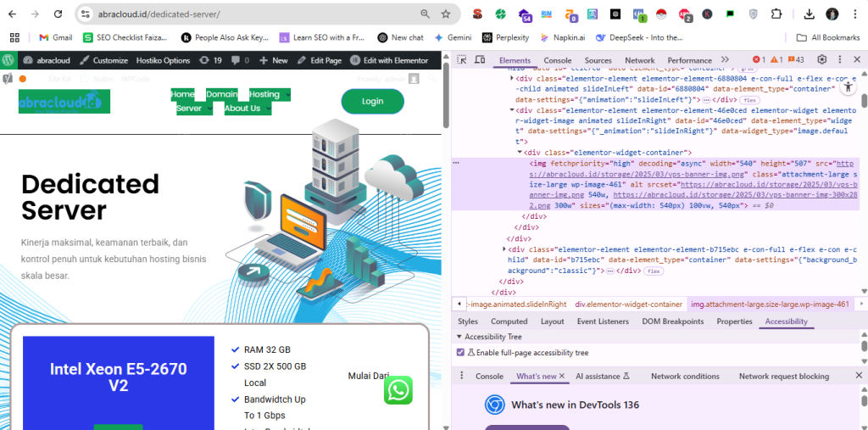The image size is (868, 430).
Task: Open the Chrome apps grid icon
Action: pos(14,37)
